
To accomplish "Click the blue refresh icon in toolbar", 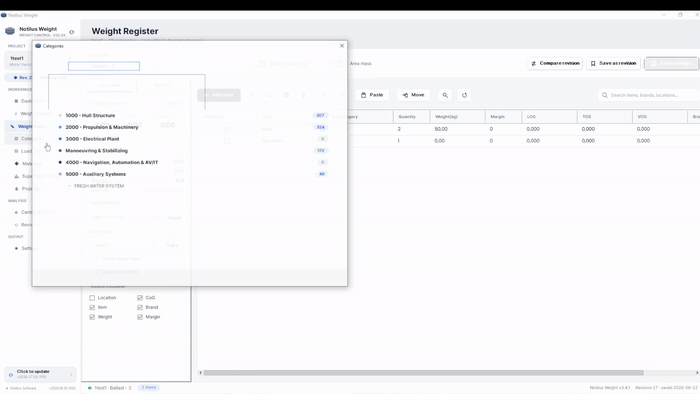I will pos(464,95).
